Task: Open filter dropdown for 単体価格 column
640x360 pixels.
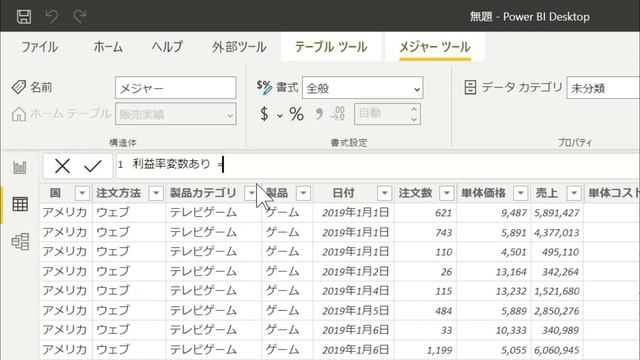Action: point(521,193)
